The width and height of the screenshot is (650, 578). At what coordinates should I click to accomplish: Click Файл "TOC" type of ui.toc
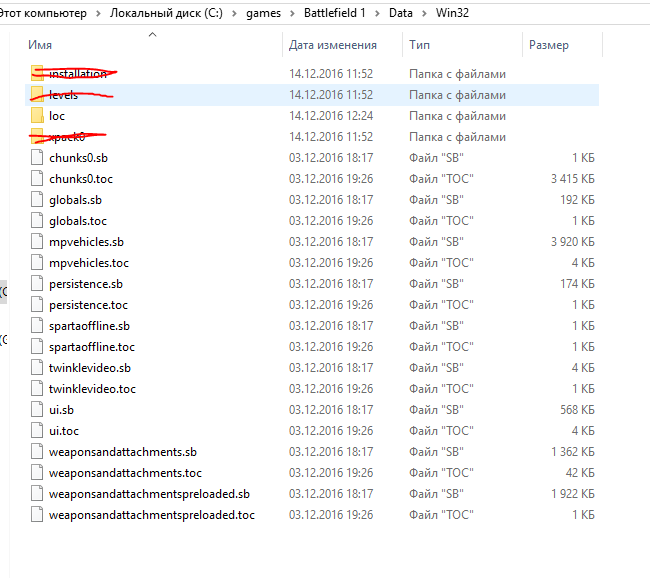pyautogui.click(x=441, y=431)
